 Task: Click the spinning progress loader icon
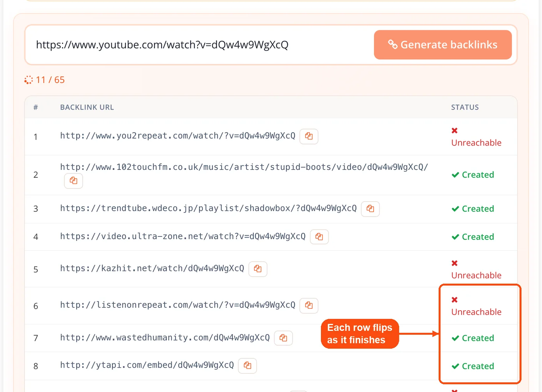click(29, 80)
